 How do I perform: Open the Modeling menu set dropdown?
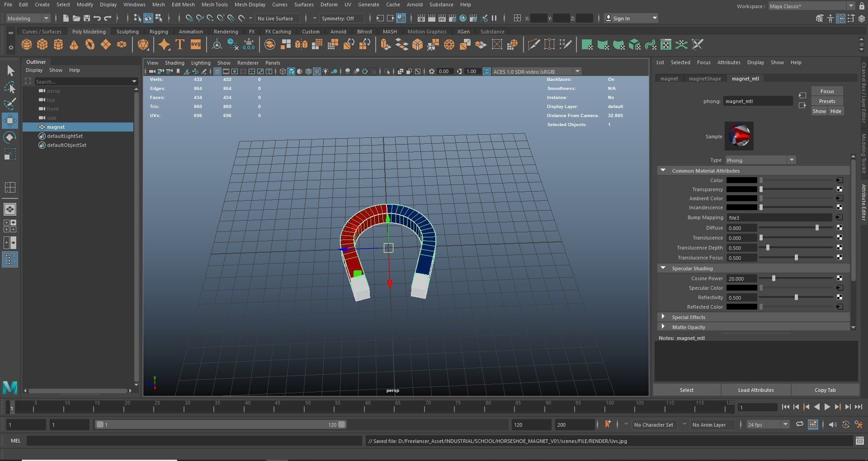click(x=28, y=18)
